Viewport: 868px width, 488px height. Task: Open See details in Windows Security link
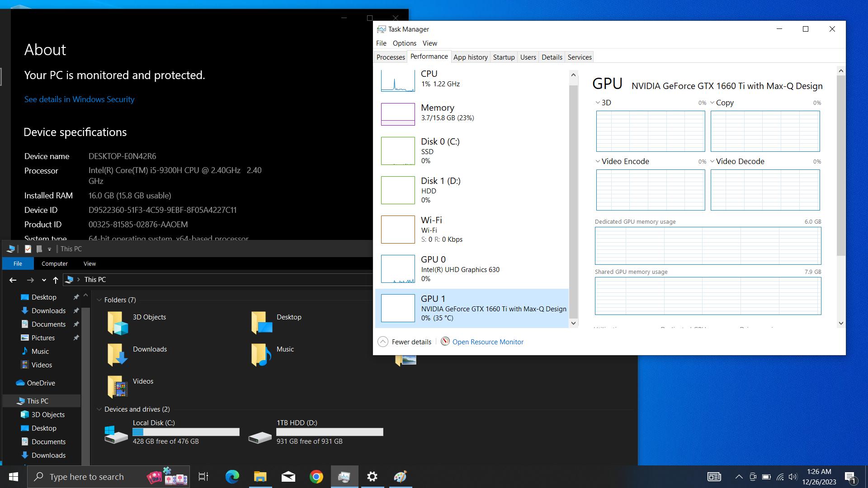pyautogui.click(x=79, y=99)
